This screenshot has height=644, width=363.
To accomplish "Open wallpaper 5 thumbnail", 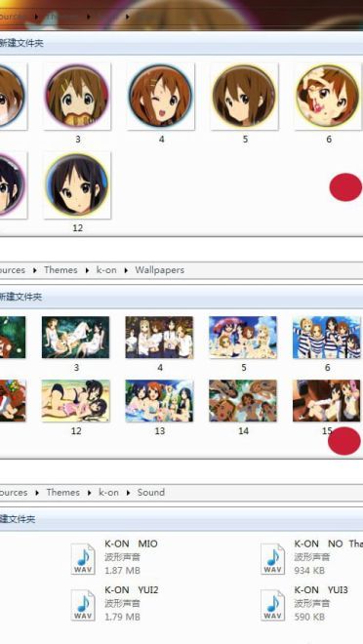I will pyautogui.click(x=243, y=338).
